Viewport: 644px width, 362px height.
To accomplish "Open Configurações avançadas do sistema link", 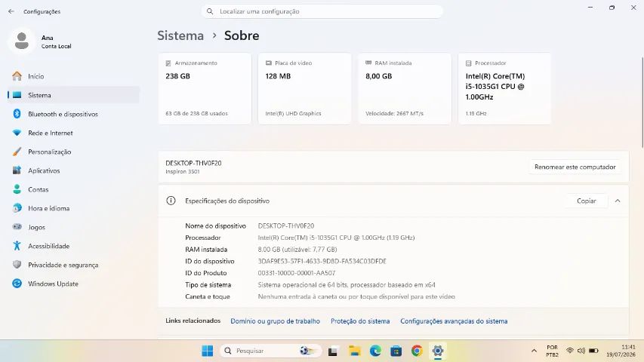I will click(454, 321).
